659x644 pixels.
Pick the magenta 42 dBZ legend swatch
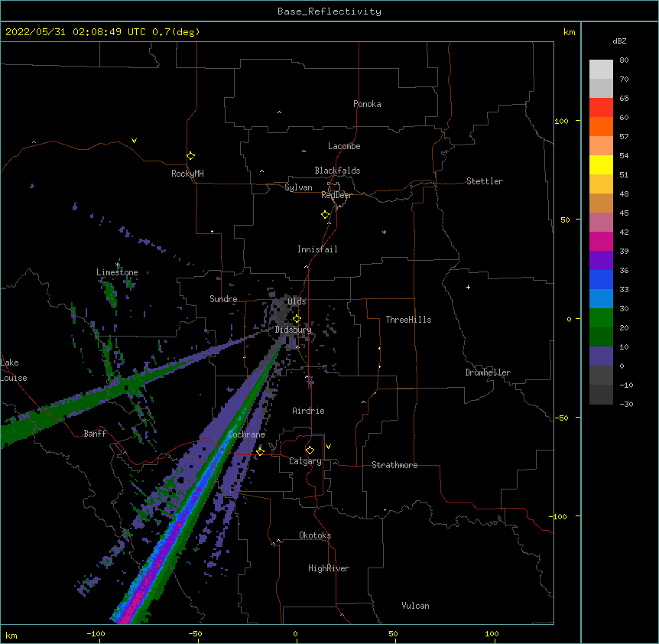coord(601,241)
